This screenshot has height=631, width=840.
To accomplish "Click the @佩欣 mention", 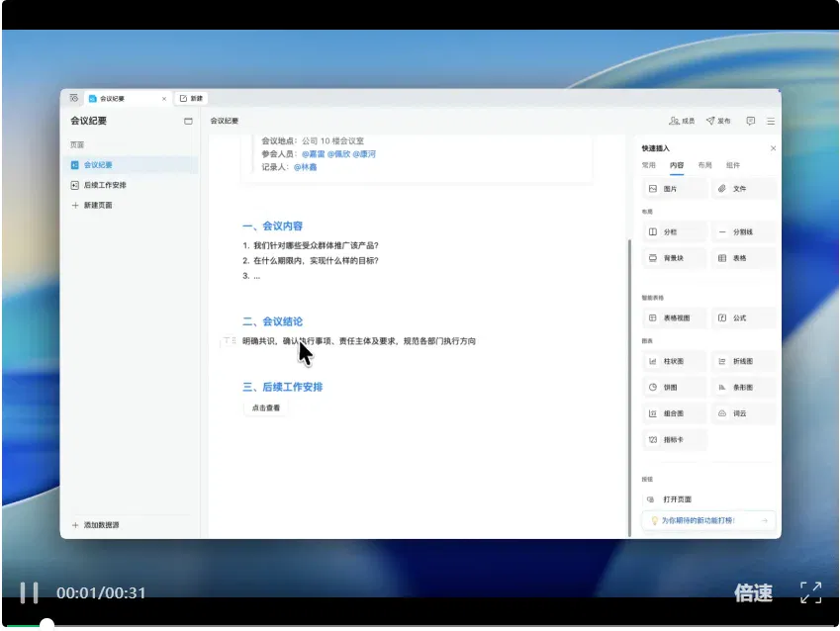I will 338,154.
